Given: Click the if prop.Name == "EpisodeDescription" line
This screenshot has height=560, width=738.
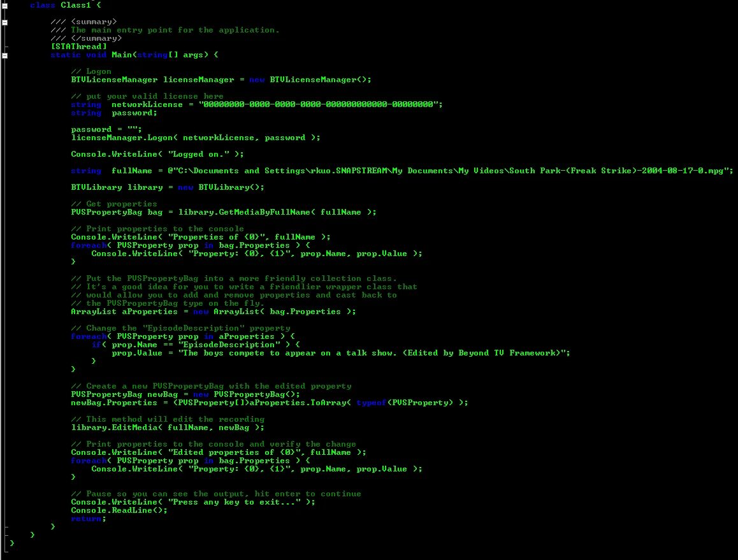Looking at the screenshot, I should tap(195, 345).
